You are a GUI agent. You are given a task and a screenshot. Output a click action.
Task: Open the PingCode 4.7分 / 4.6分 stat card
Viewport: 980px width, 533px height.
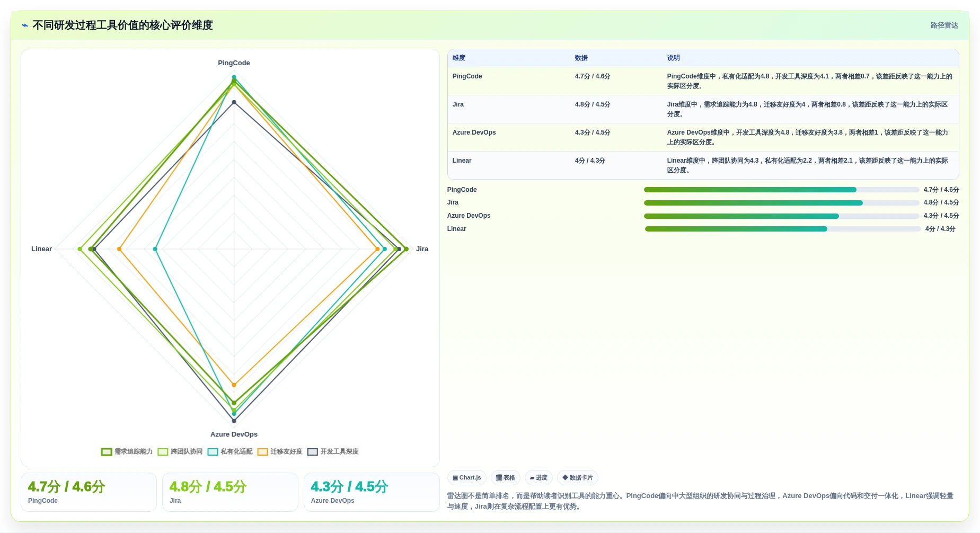click(x=89, y=492)
